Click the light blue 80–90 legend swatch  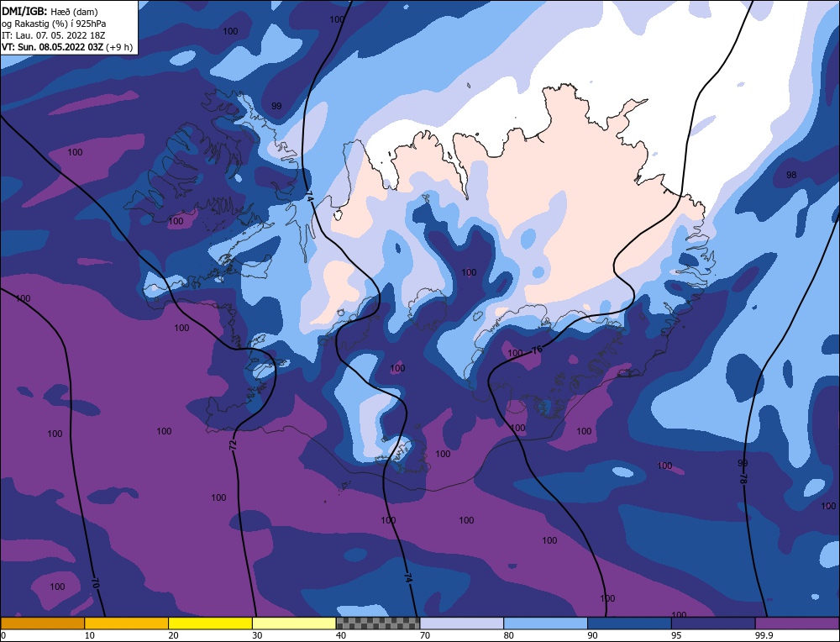click(x=545, y=624)
